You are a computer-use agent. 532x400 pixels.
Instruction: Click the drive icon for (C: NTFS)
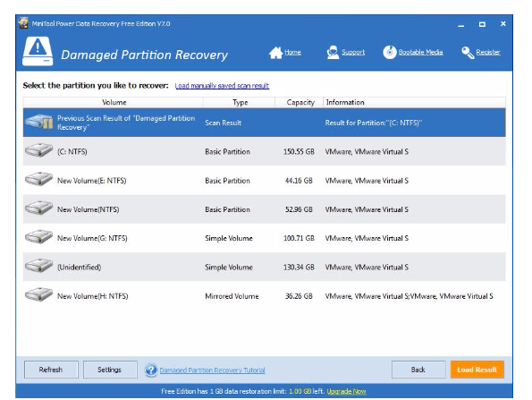38,150
